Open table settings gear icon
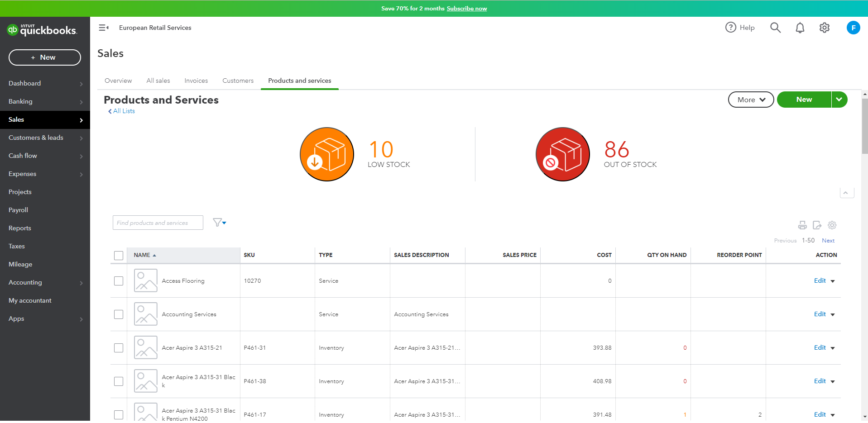 (x=832, y=225)
